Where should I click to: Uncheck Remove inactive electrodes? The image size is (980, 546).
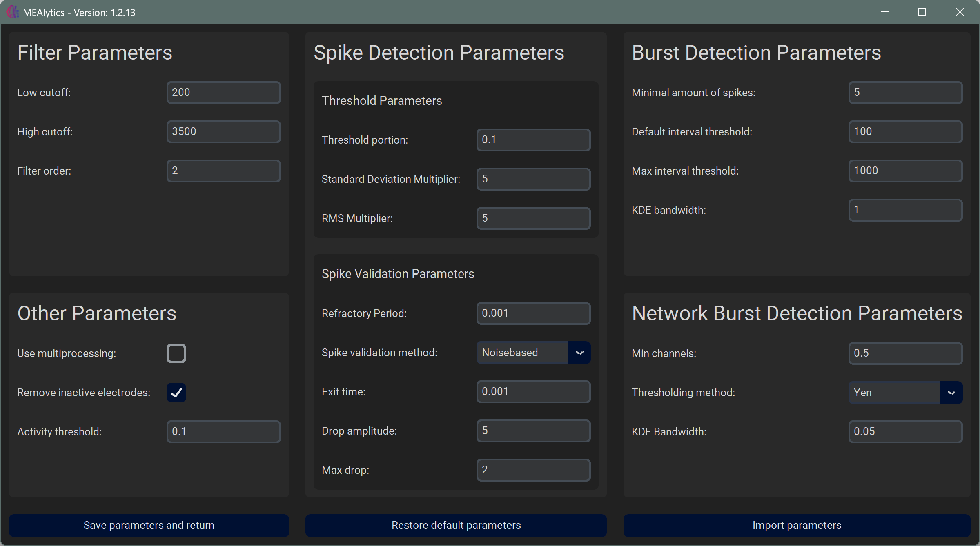point(176,393)
